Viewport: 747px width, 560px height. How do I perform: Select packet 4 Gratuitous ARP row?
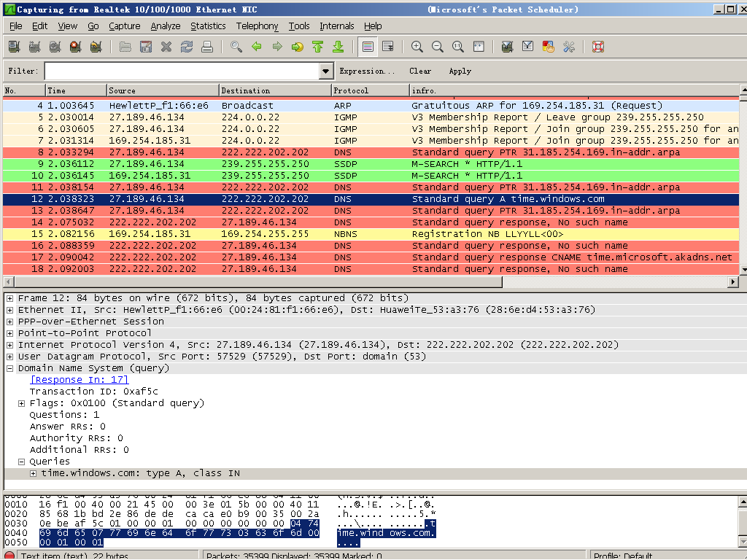click(x=371, y=106)
